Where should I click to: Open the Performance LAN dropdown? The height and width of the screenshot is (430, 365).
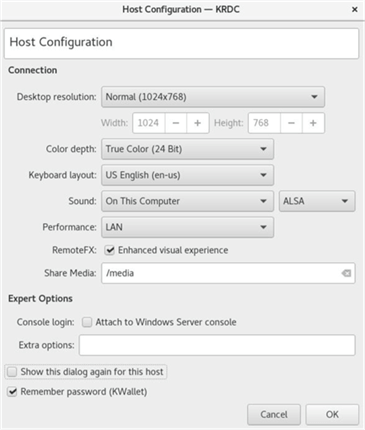(187, 227)
